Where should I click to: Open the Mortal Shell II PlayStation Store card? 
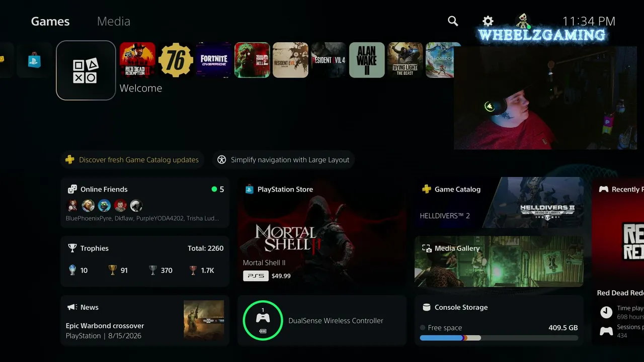pos(322,232)
